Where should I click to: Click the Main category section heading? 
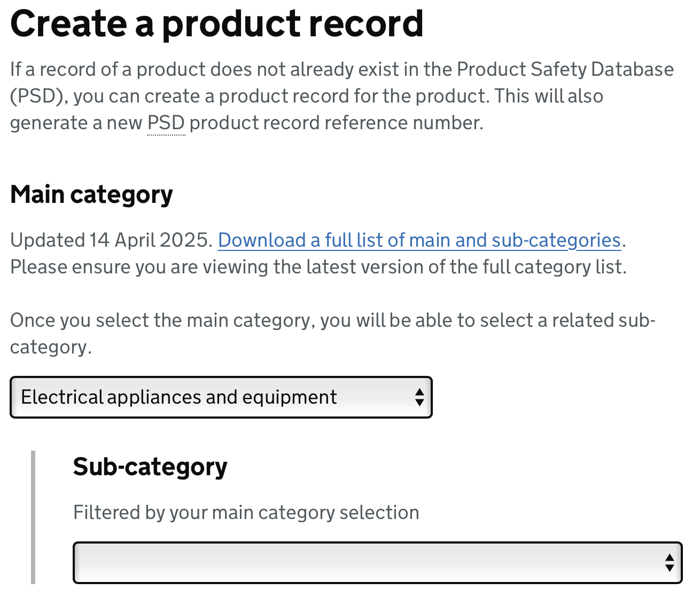pos(91,194)
